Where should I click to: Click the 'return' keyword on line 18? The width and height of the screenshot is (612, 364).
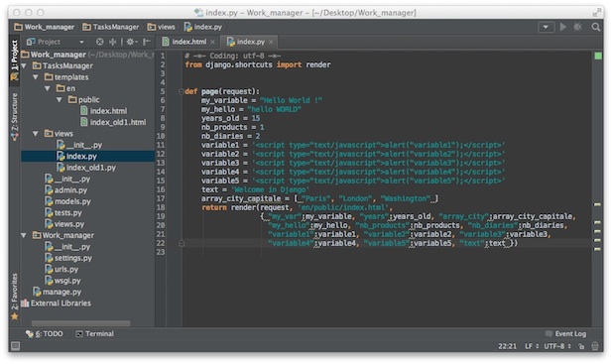[214, 207]
